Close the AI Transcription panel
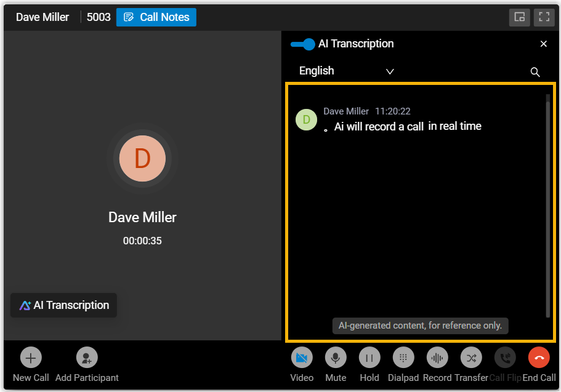This screenshot has width=561, height=392. [544, 44]
